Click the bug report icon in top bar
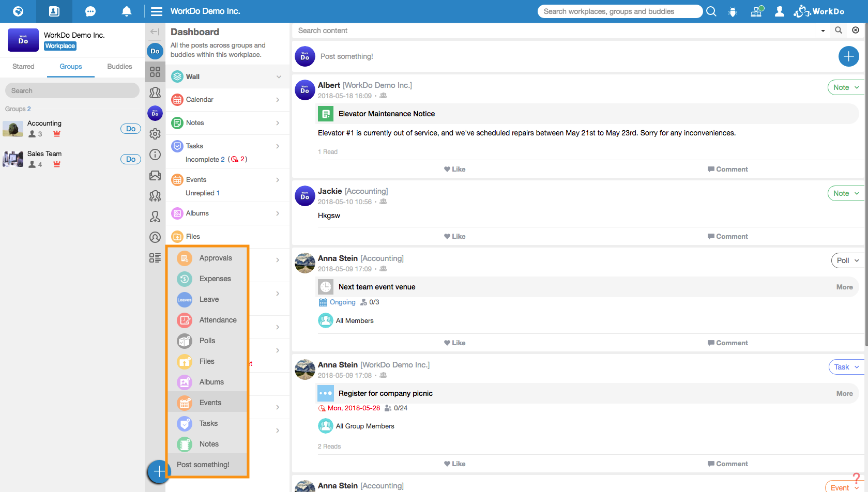The height and width of the screenshot is (492, 868). [x=733, y=11]
